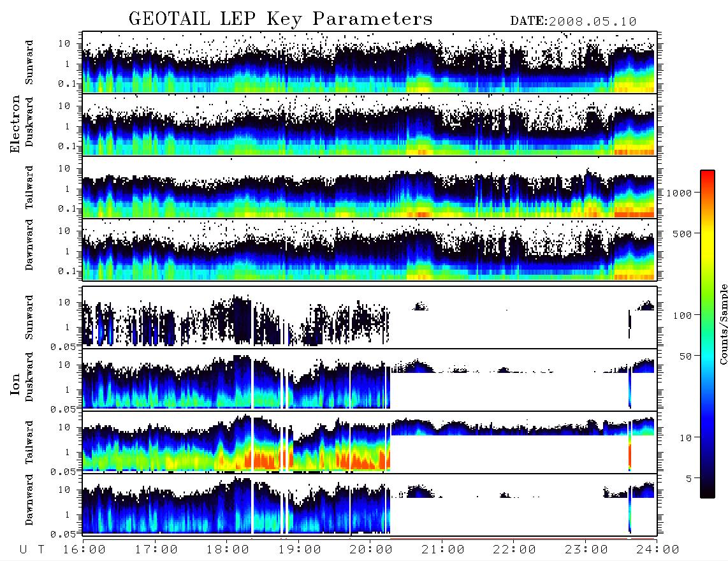Screen dimensions: 728x561
Task: Click the 100 colorbar tick label
Action: [682, 316]
